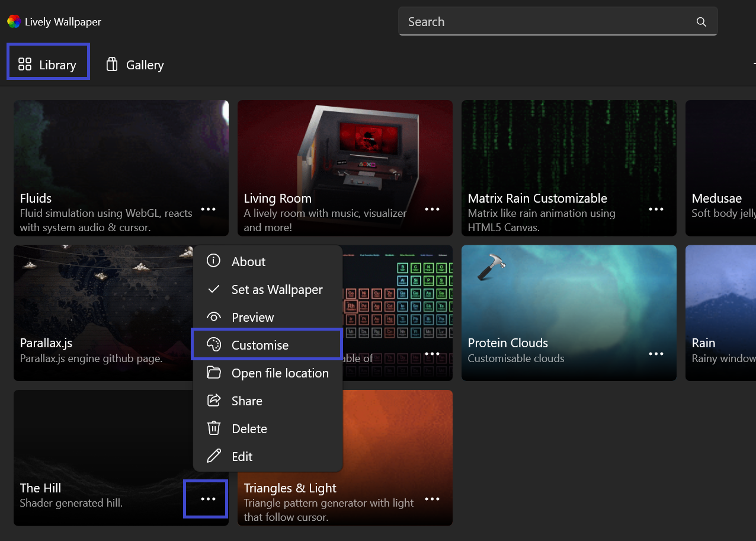Click the info icon next to About
The height and width of the screenshot is (541, 756).
[214, 261]
